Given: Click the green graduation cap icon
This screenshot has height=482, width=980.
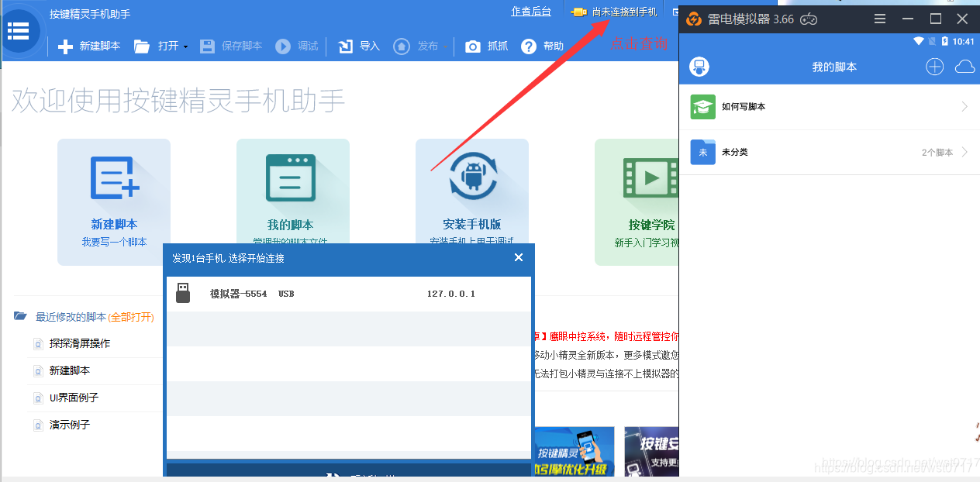Looking at the screenshot, I should (702, 107).
